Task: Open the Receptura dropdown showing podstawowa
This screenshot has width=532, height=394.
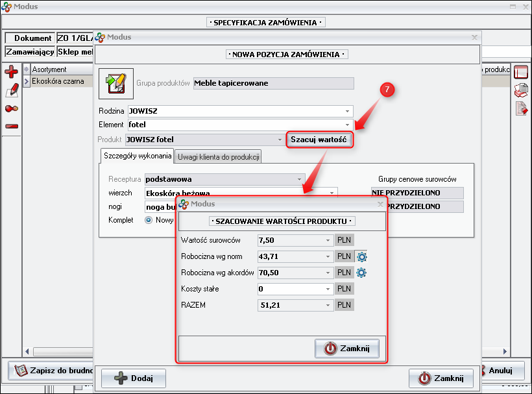Action: click(299, 179)
